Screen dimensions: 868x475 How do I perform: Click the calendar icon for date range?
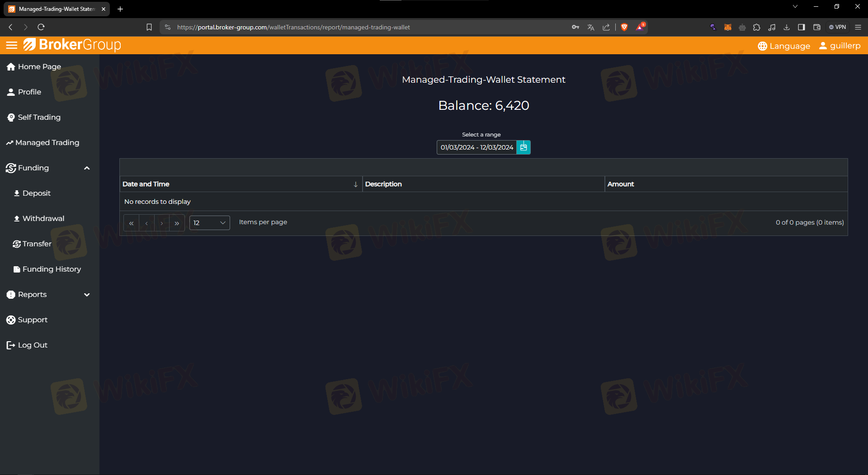click(524, 147)
